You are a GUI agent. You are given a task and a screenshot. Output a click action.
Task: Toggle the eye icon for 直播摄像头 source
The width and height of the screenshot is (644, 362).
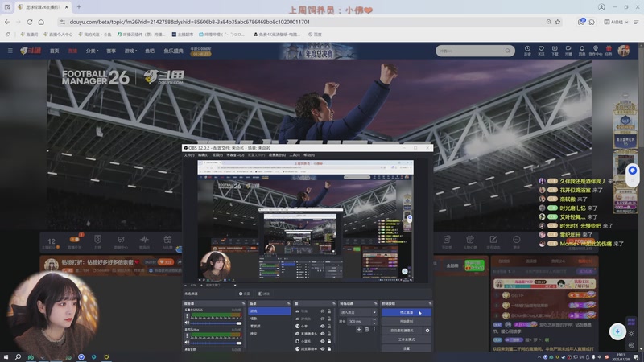pos(323,334)
